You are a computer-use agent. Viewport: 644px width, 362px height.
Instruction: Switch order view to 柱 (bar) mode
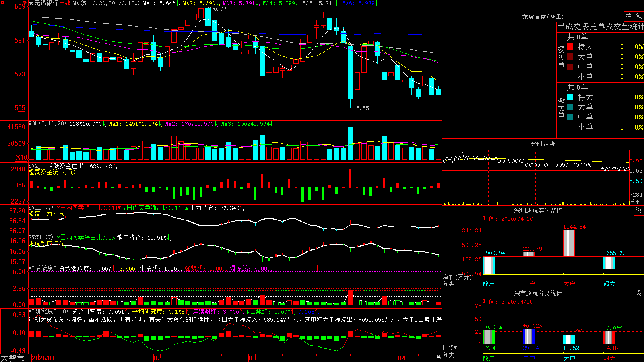point(629,16)
